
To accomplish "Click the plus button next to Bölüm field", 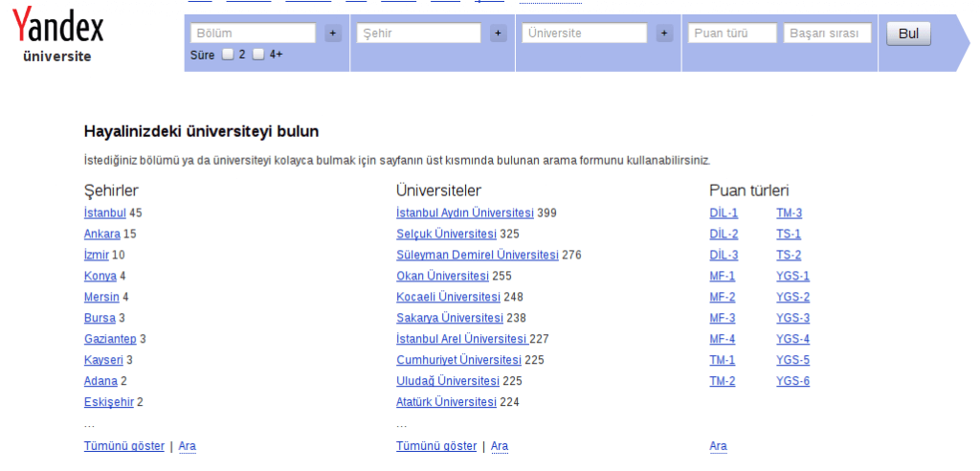I will pyautogui.click(x=333, y=34).
